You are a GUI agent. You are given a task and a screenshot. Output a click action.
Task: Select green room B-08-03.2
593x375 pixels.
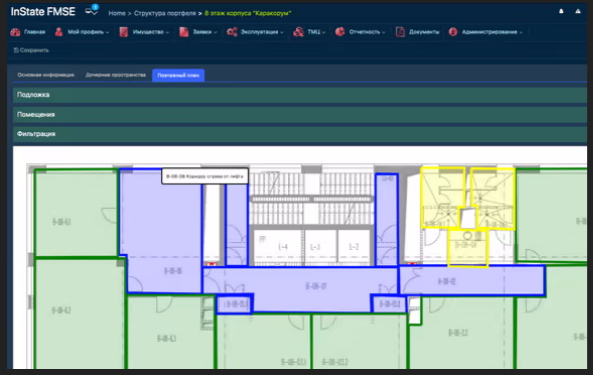(x=359, y=341)
